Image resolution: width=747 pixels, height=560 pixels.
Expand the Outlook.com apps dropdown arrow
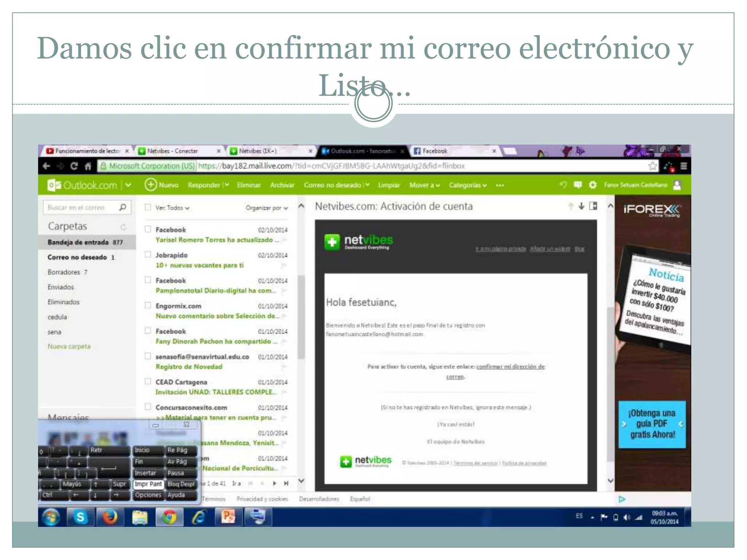(x=128, y=185)
